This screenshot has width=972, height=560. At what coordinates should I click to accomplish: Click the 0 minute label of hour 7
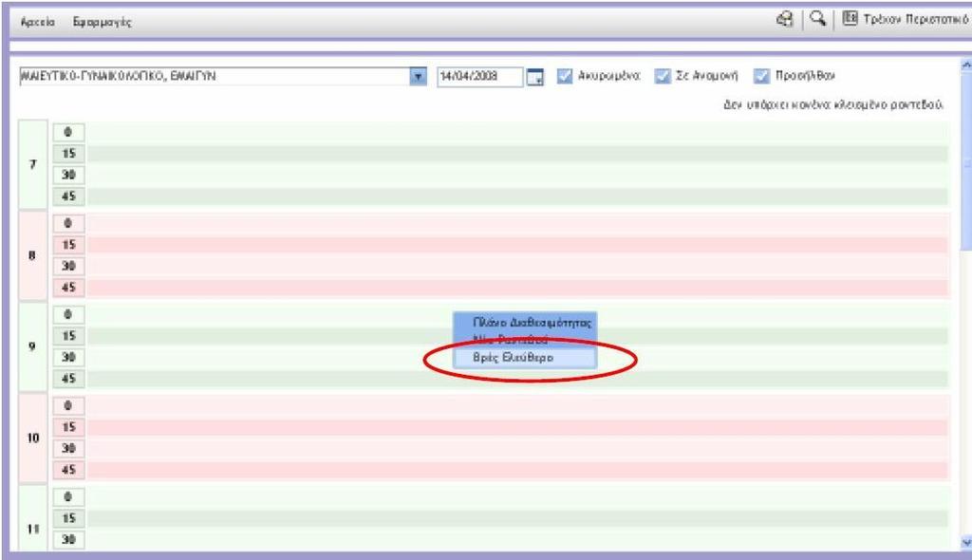coord(68,132)
